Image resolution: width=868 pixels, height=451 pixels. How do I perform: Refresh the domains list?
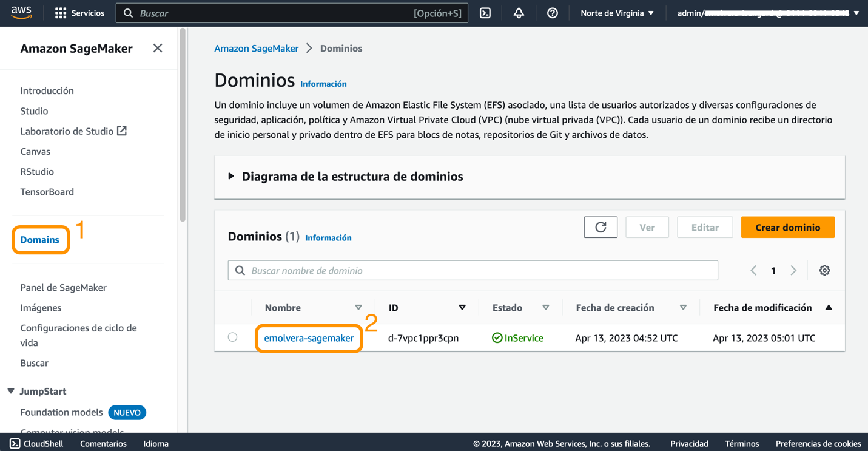[x=601, y=227]
